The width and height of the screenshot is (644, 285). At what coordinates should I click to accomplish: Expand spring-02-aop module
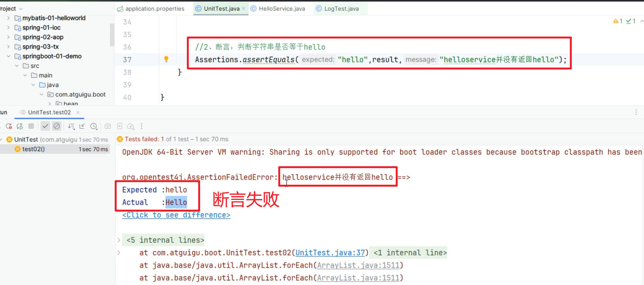(8, 37)
